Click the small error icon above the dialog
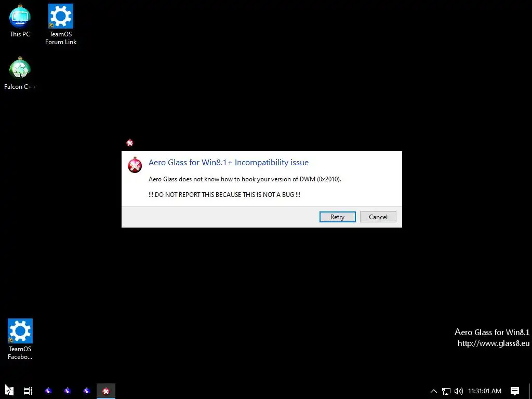The height and width of the screenshot is (399, 532). point(129,143)
